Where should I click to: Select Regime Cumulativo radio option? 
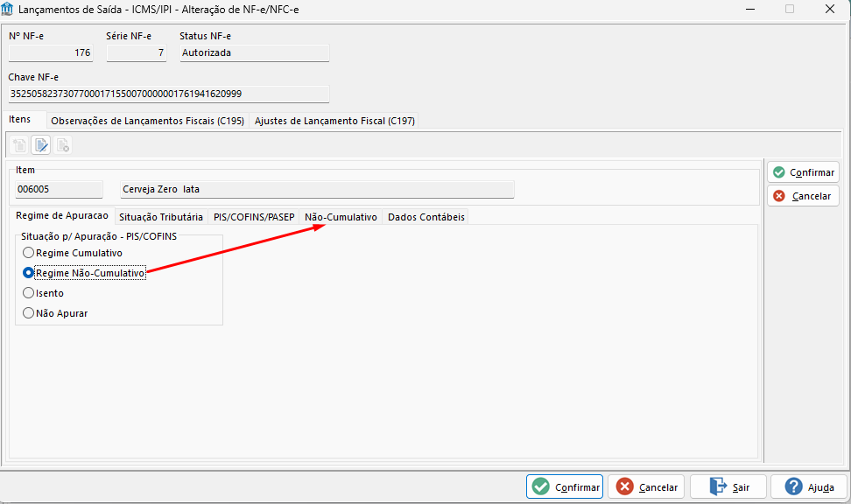[x=72, y=253]
